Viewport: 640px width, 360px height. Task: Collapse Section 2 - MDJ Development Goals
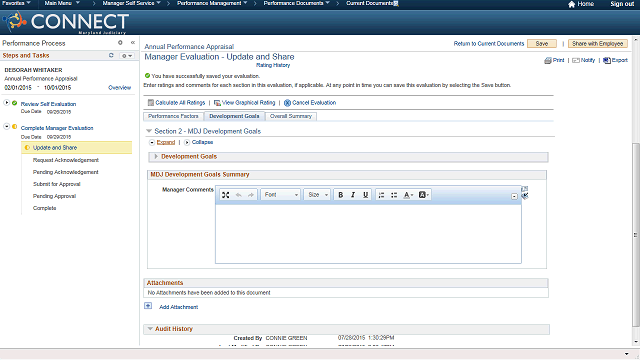(x=149, y=131)
